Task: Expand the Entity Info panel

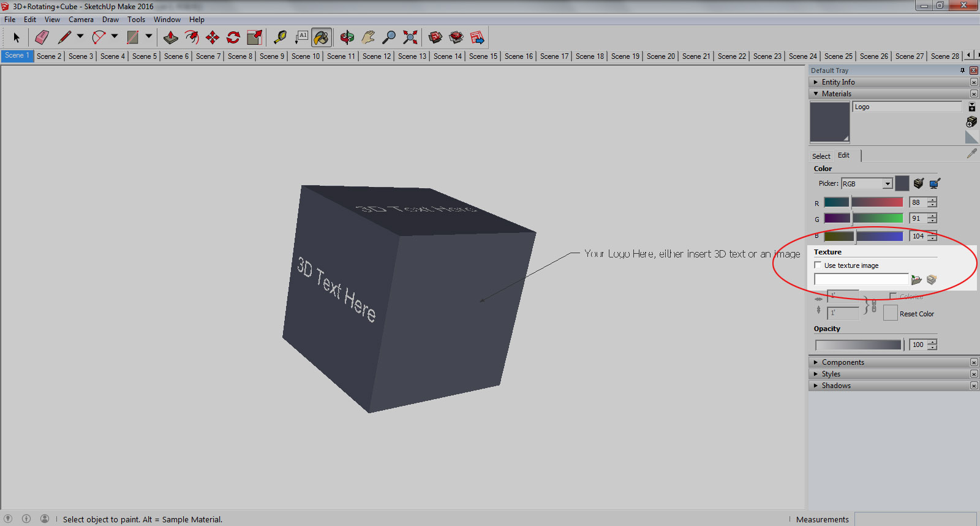Action: [838, 82]
